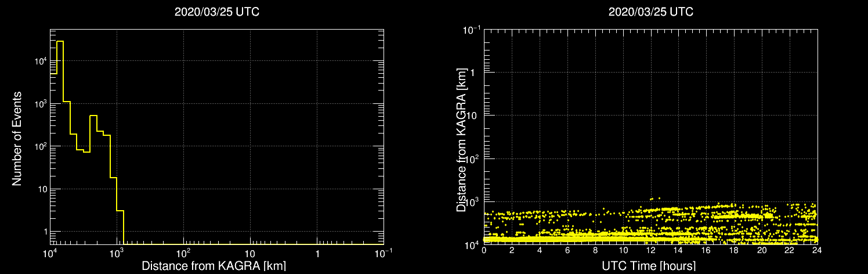868x274 pixels.
Task: Click the 10 tick on the histogram's x-axis
Action: (250, 254)
